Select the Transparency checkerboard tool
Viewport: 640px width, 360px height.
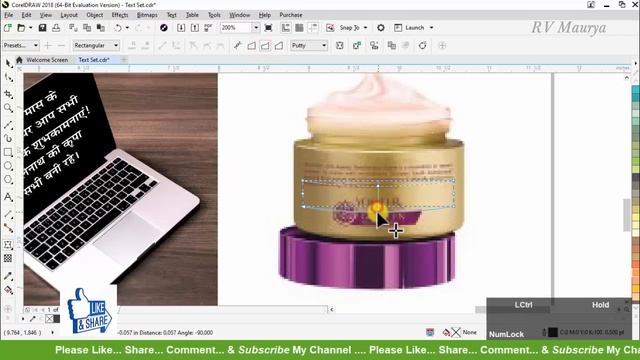(x=9, y=258)
